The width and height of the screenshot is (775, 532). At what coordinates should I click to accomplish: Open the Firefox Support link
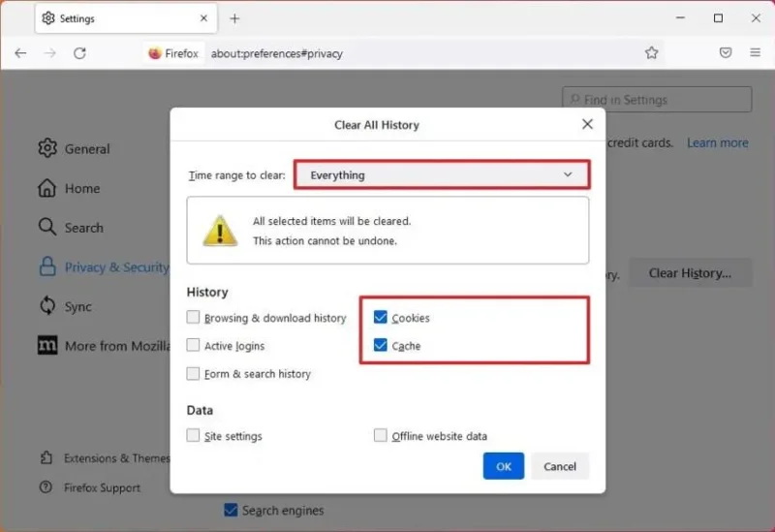tap(90, 488)
